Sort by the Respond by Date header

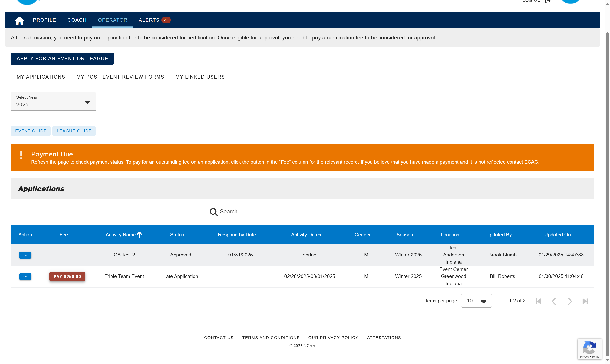tap(237, 235)
